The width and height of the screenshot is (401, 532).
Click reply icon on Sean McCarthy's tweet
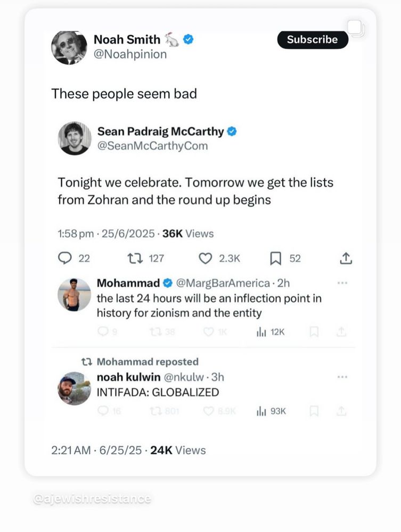click(x=65, y=259)
